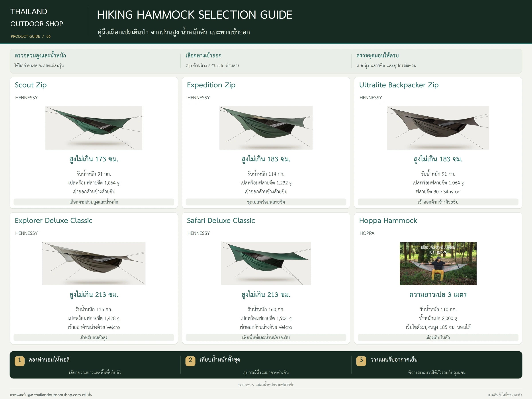View the Expedition Zip hammock image
The height and width of the screenshot is (399, 532).
266,128
